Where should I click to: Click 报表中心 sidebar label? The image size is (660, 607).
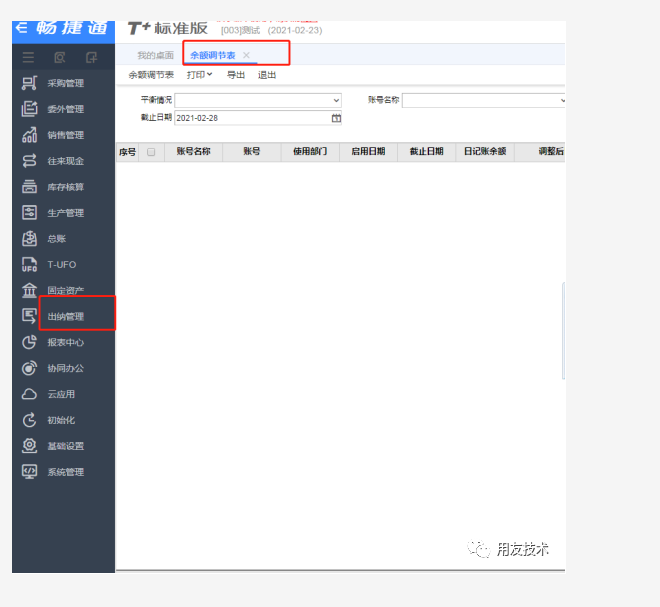coord(66,342)
